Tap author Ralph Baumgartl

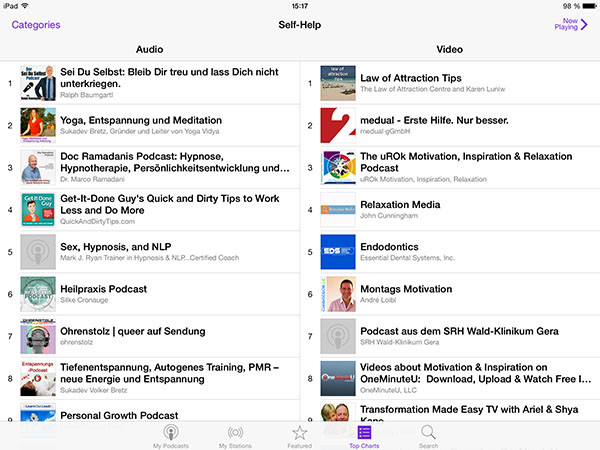86,95
